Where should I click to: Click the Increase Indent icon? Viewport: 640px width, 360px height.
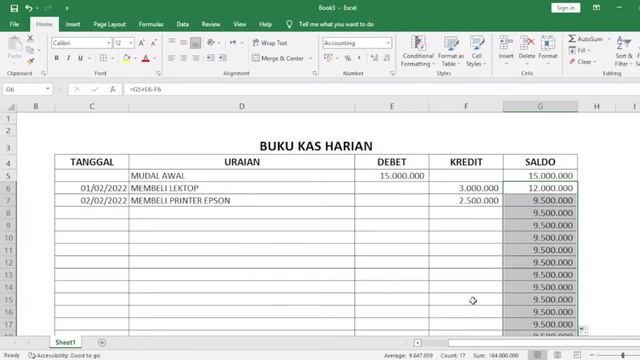222,58
